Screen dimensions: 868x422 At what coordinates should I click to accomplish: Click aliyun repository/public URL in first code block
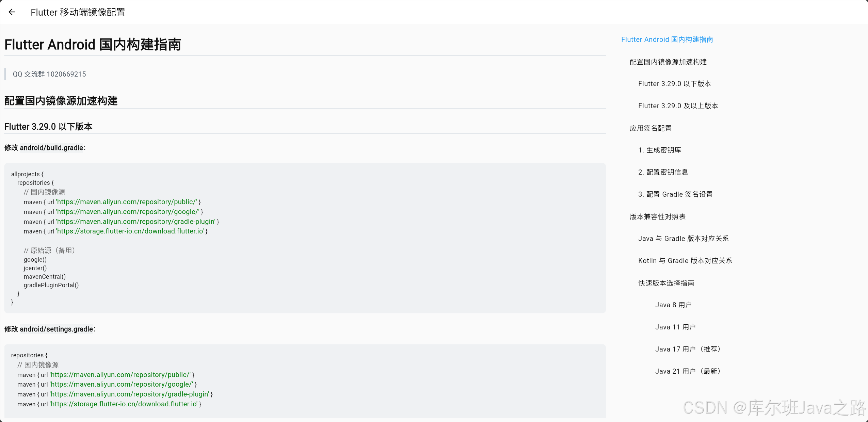[x=126, y=202]
